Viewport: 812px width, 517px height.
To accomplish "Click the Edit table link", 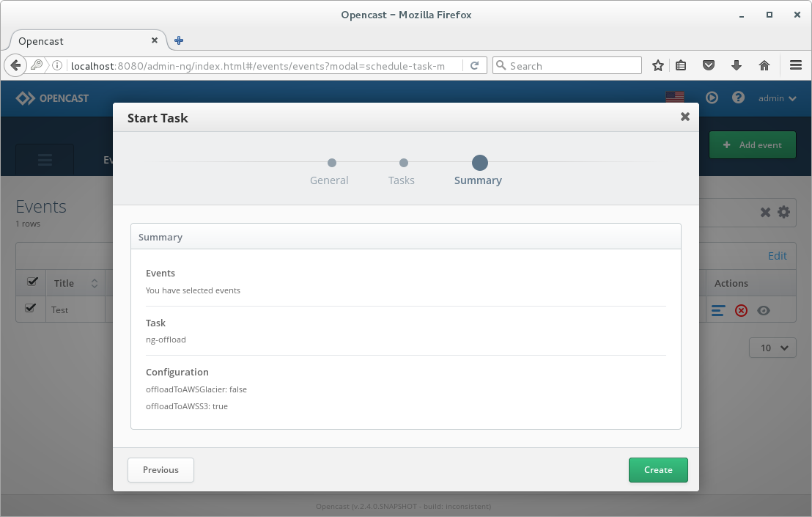I will pos(777,256).
